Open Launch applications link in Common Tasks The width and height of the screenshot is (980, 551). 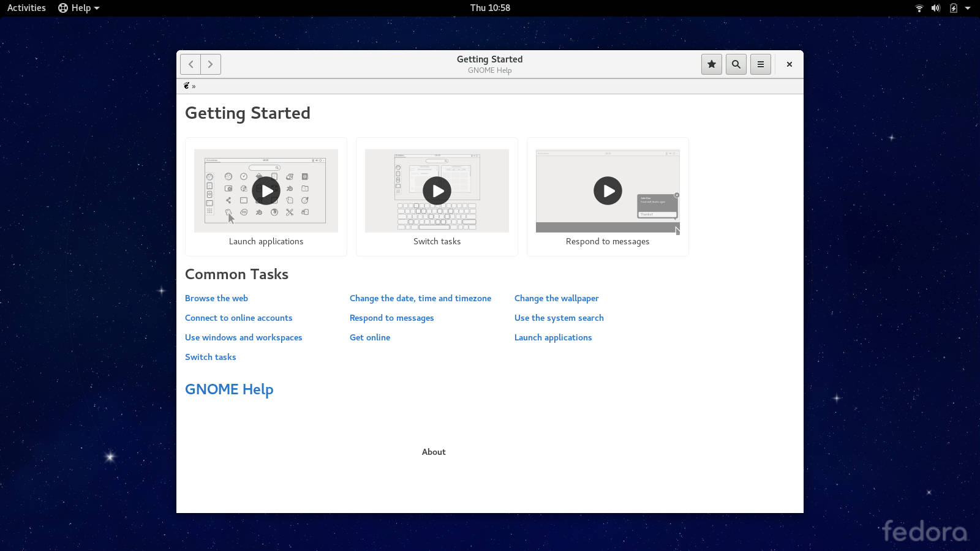click(552, 337)
